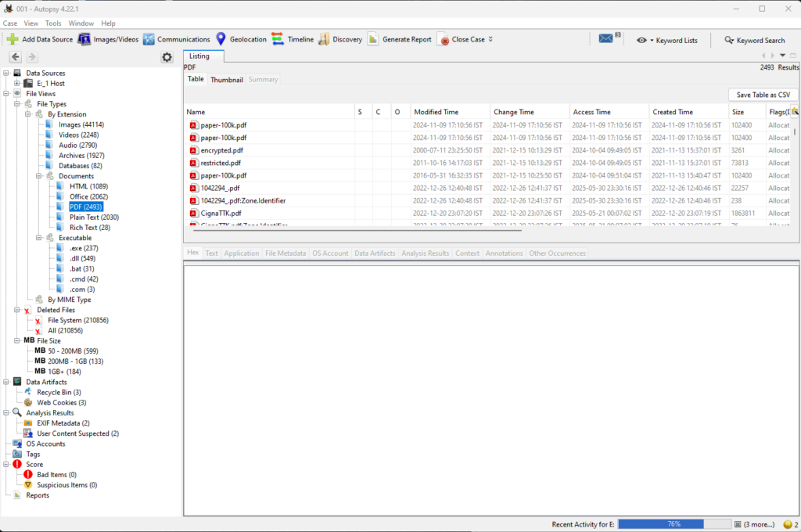Expand the toolbar overflow chevron
This screenshot has width=801, height=532.
tap(490, 39)
